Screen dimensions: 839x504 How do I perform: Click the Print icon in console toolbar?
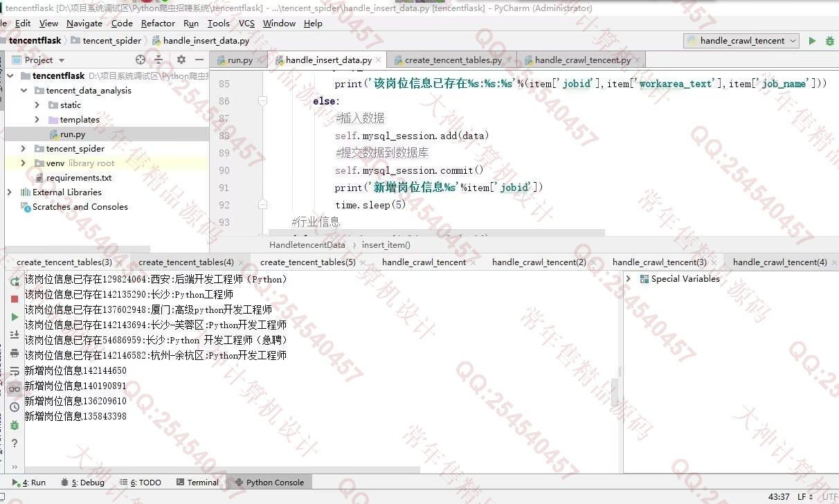point(15,353)
